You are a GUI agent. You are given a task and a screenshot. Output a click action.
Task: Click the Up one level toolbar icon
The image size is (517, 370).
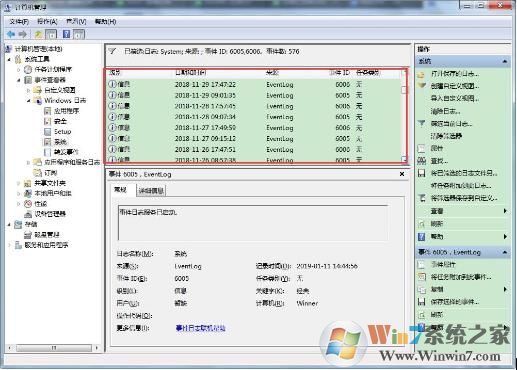(39, 34)
